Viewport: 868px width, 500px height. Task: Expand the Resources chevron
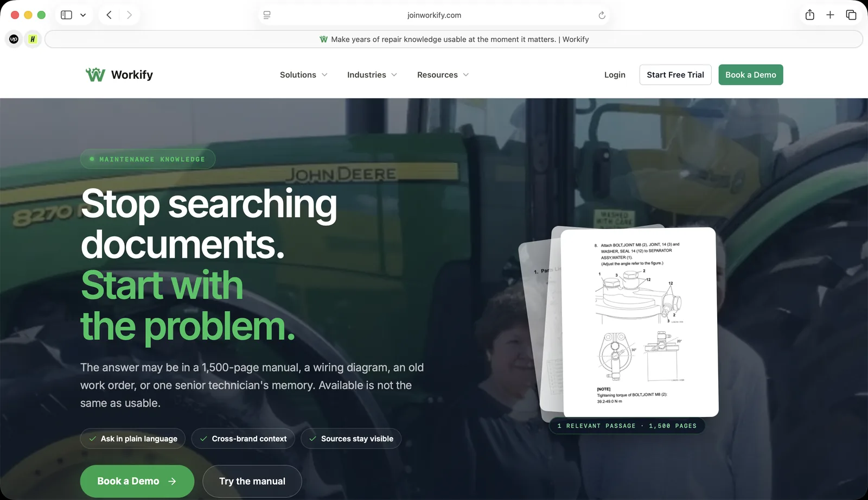point(465,75)
